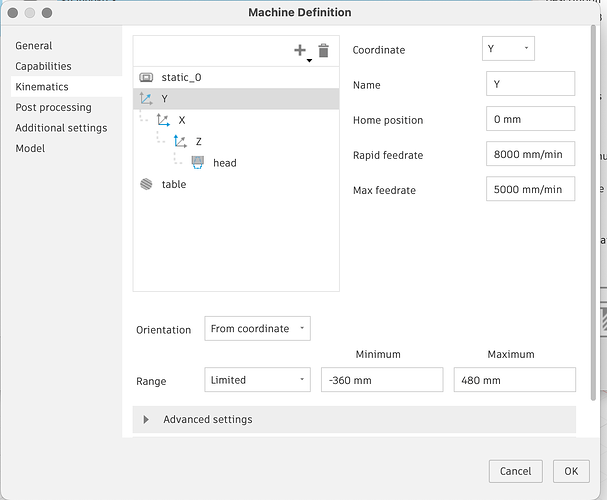Viewport: 607px width, 500px height.
Task: Open the Range Limited dropdown
Action: 257,380
